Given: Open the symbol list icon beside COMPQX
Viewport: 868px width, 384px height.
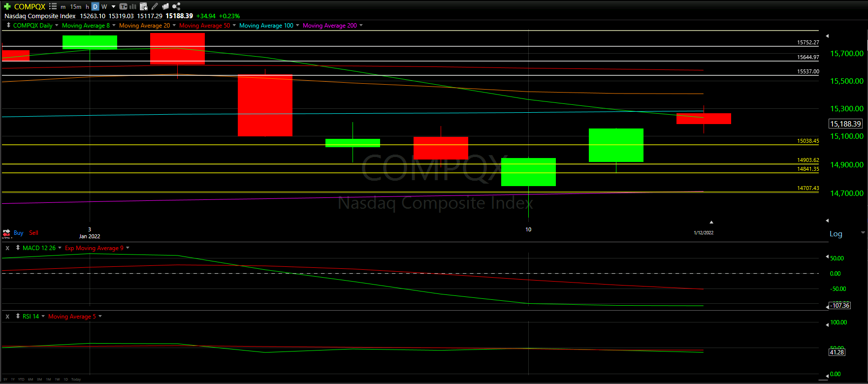Looking at the screenshot, I should (53, 6).
